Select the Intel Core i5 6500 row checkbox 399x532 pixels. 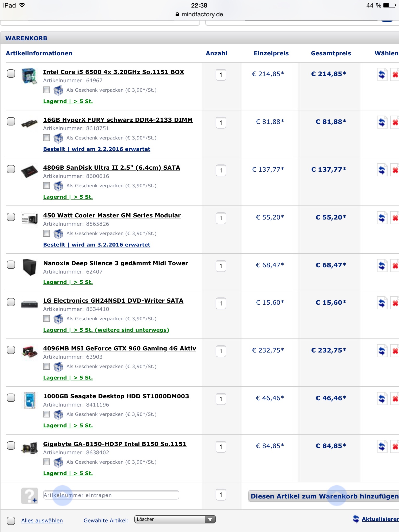pyautogui.click(x=11, y=74)
